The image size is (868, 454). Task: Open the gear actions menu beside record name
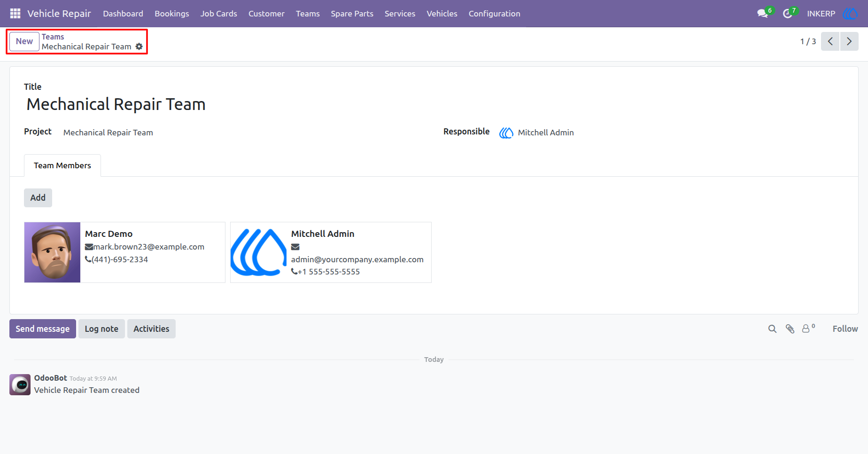[139, 47]
